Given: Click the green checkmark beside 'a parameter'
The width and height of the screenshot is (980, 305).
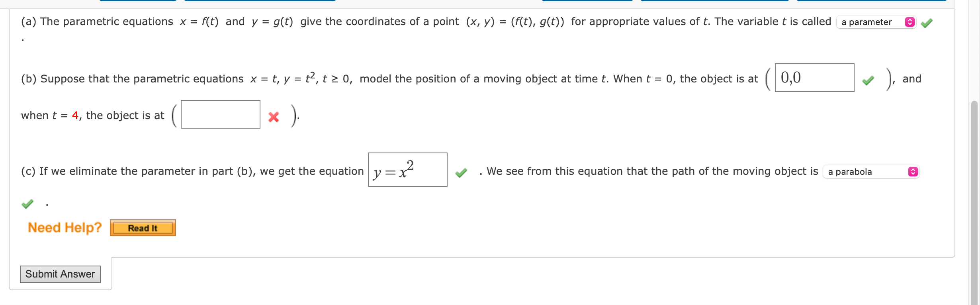Looking at the screenshot, I should (926, 23).
